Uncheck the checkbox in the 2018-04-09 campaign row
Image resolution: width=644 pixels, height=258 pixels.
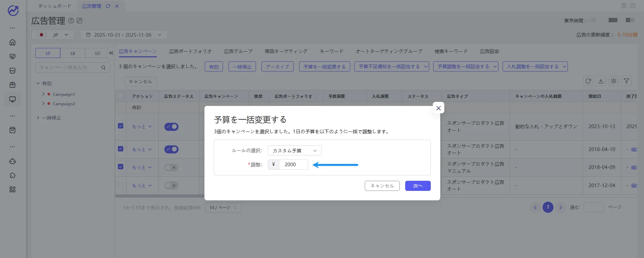(121, 167)
